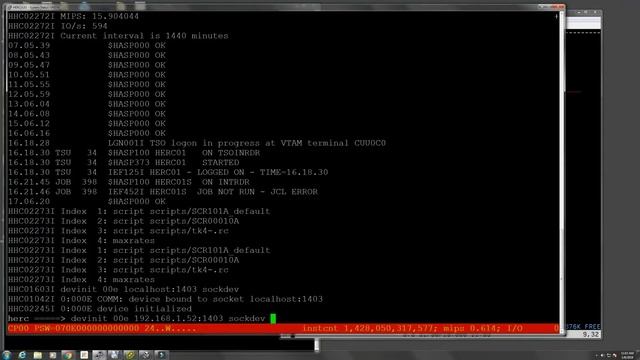The width and height of the screenshot is (640, 360).
Task: Click the herc command input line
Action: 142,318
